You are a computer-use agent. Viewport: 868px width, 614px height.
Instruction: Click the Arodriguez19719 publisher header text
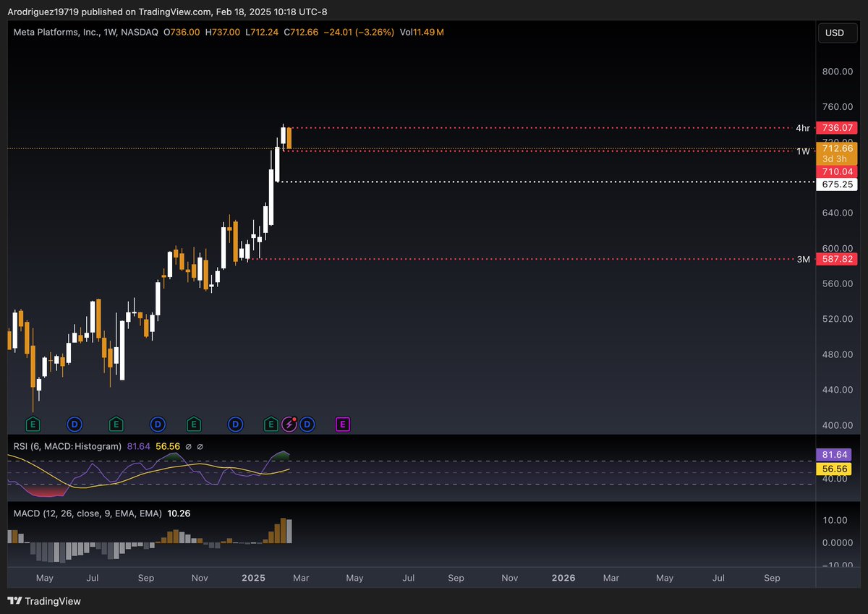[x=43, y=11]
